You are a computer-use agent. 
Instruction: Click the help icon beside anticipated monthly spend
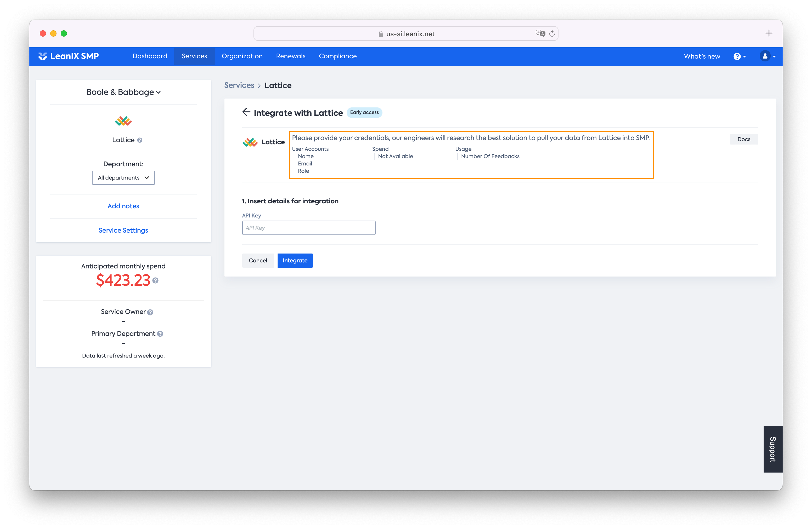click(156, 280)
